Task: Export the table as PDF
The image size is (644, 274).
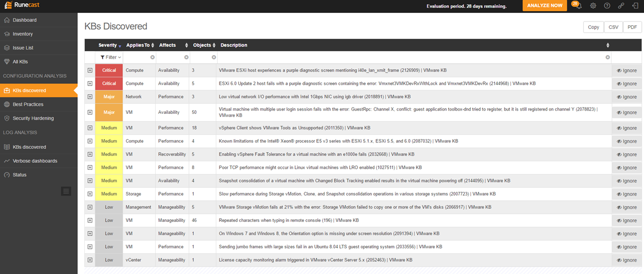Action: tap(632, 27)
